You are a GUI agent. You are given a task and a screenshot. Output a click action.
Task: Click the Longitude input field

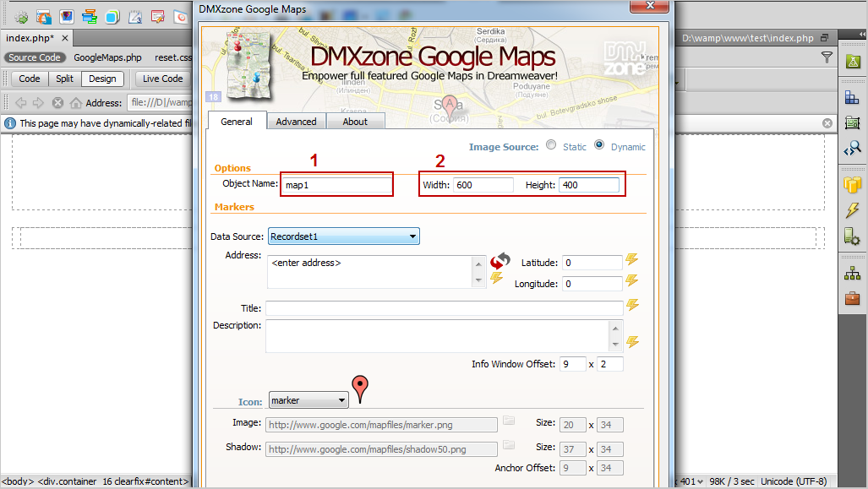(x=592, y=284)
